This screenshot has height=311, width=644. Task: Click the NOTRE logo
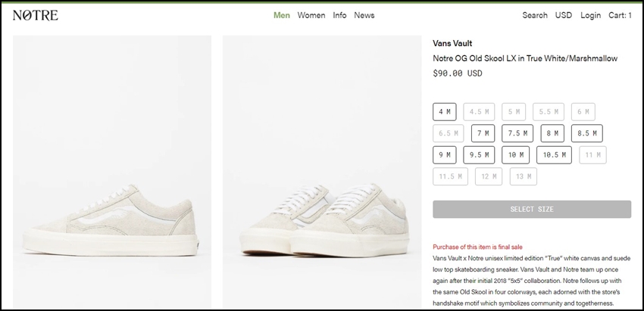pyautogui.click(x=36, y=15)
